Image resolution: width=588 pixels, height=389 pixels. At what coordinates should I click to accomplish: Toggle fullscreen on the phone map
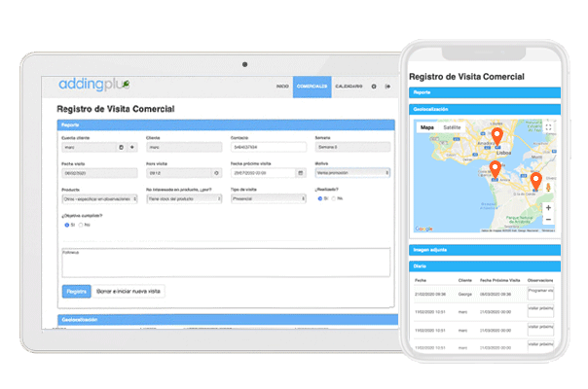[x=548, y=127]
